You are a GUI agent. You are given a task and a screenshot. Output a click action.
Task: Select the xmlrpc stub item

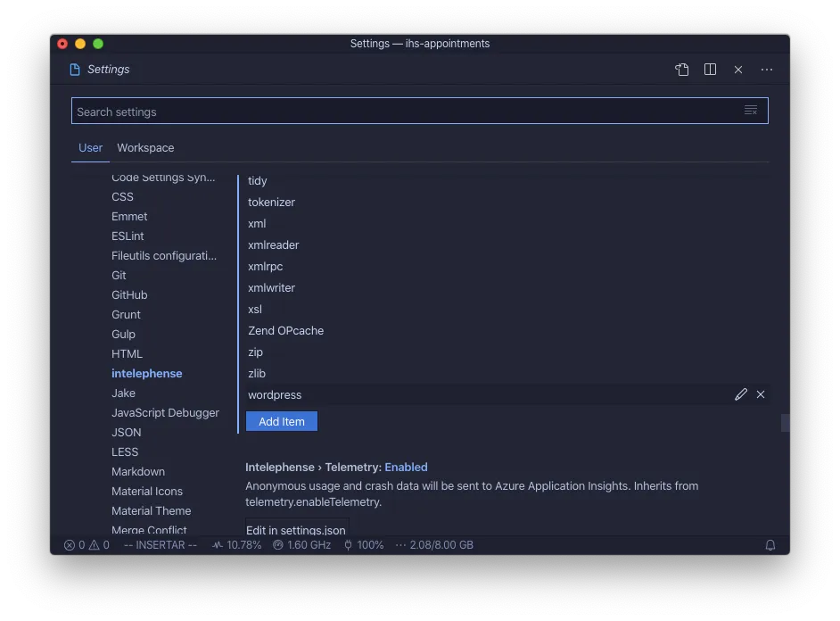pyautogui.click(x=265, y=266)
